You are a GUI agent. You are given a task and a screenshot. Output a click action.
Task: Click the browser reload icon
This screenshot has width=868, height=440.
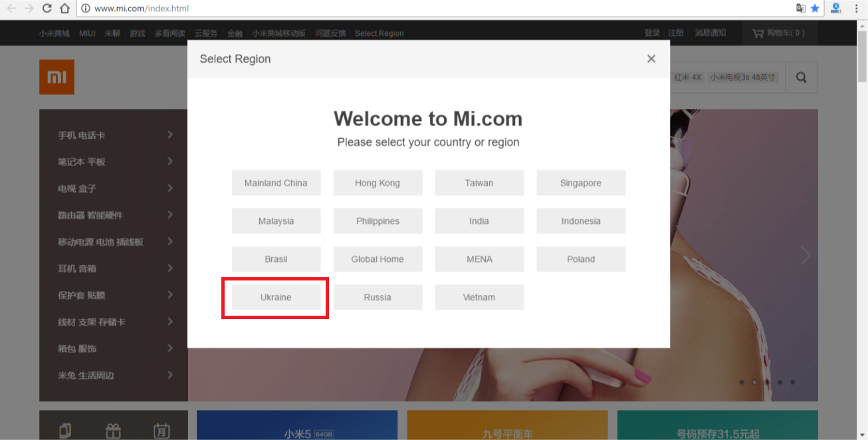point(47,9)
